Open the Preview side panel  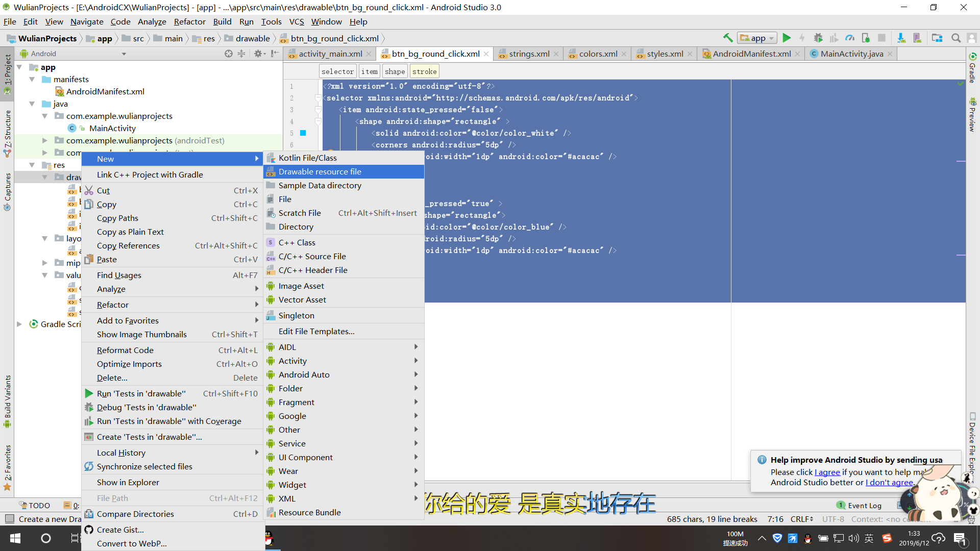coord(972,115)
